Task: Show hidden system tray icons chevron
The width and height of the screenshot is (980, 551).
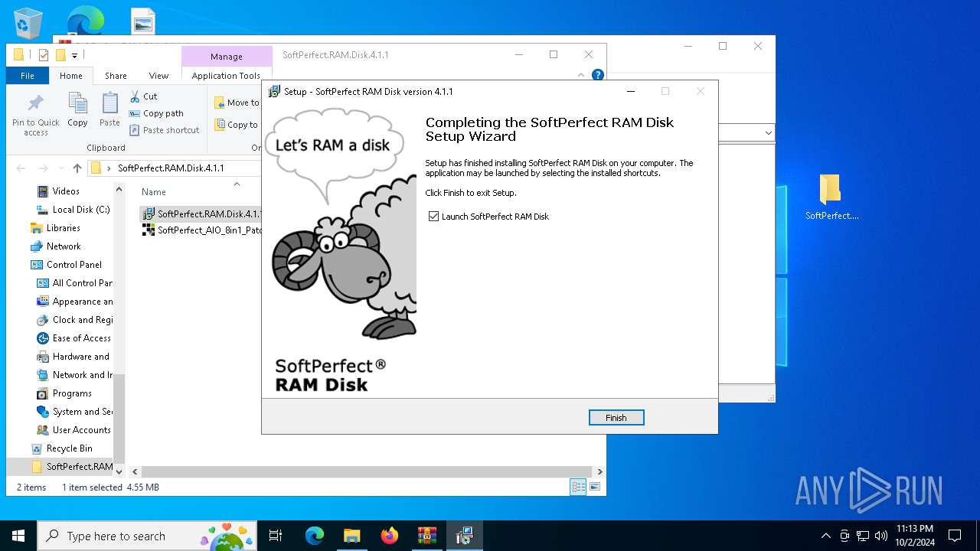Action: tap(825, 536)
